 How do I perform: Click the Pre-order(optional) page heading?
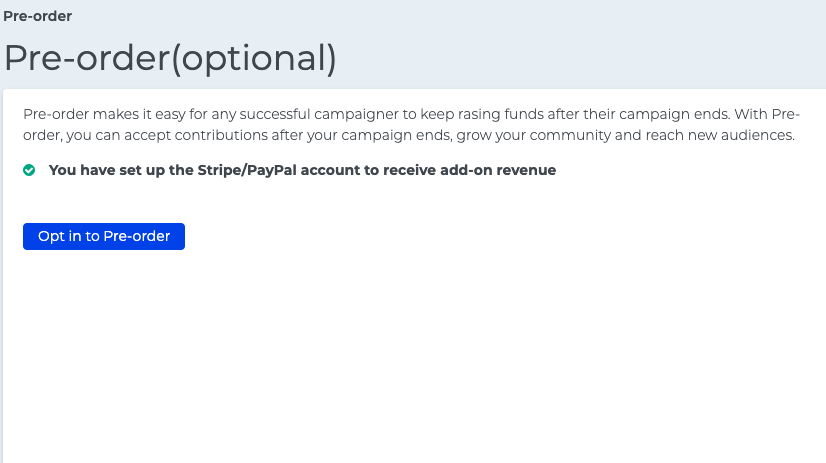170,58
